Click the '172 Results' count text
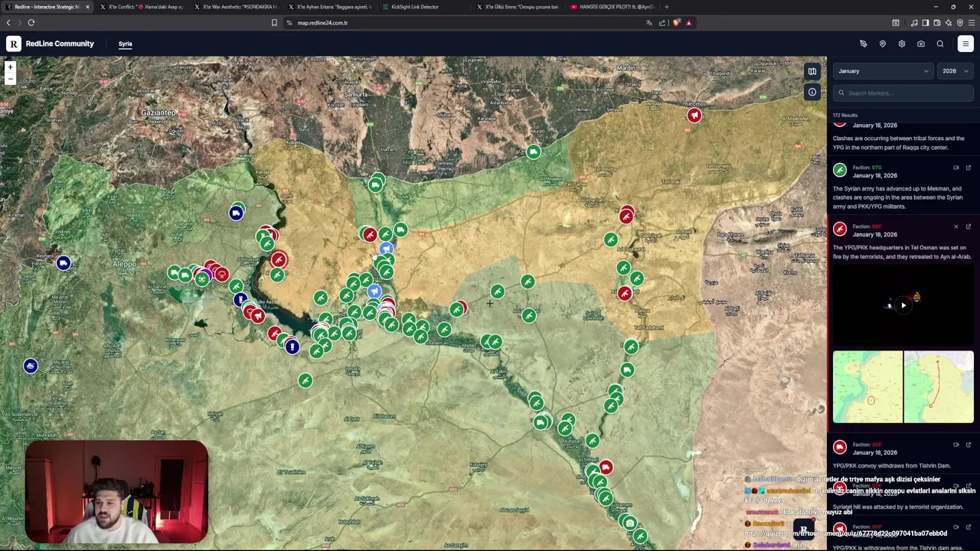980x551 pixels. (x=845, y=116)
